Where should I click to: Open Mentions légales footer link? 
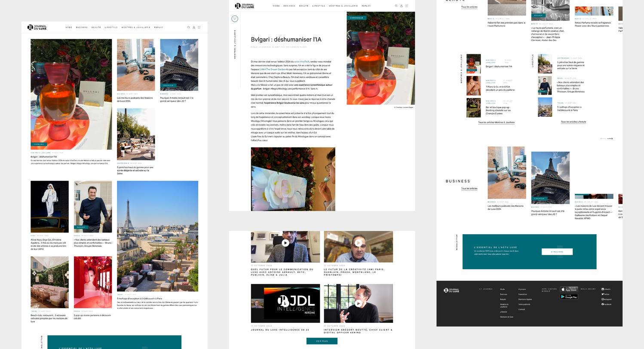[525, 300]
